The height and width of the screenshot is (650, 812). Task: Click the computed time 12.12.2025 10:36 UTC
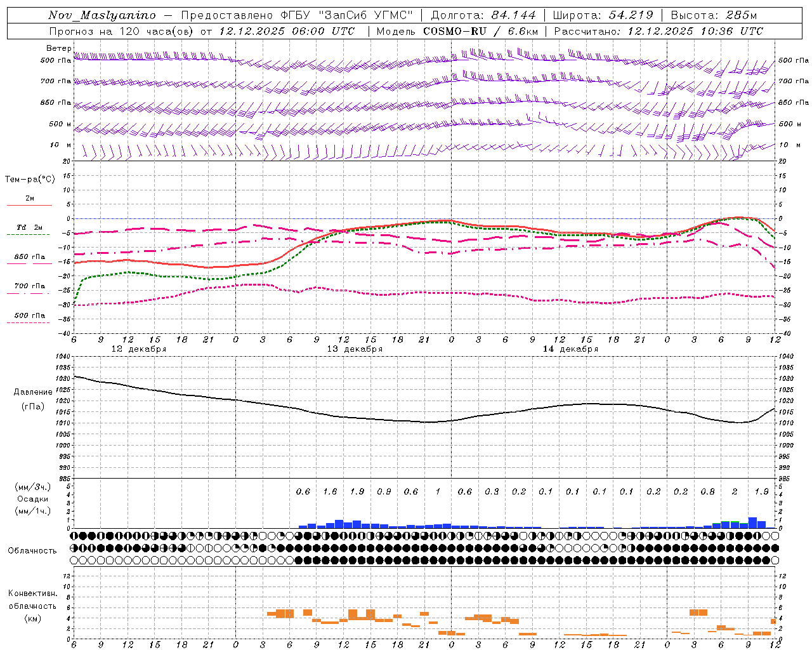point(695,31)
